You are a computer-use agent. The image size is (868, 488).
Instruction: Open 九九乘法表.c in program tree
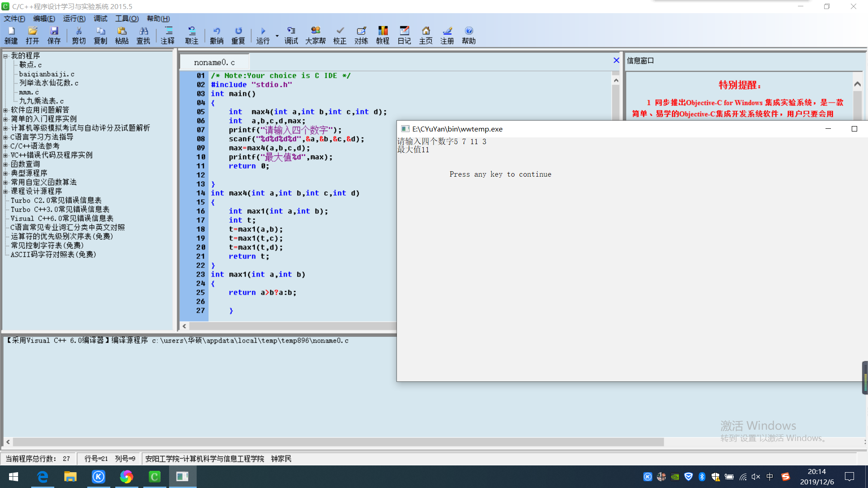click(x=41, y=101)
